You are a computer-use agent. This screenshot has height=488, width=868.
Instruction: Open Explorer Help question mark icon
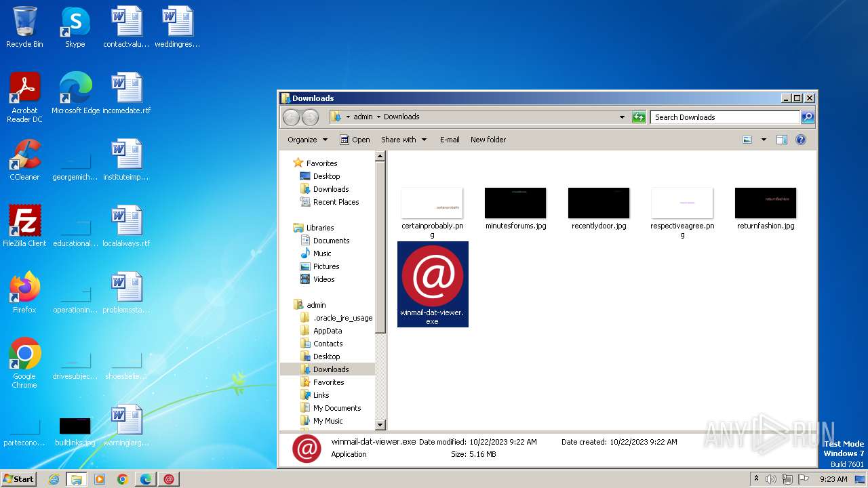point(801,140)
